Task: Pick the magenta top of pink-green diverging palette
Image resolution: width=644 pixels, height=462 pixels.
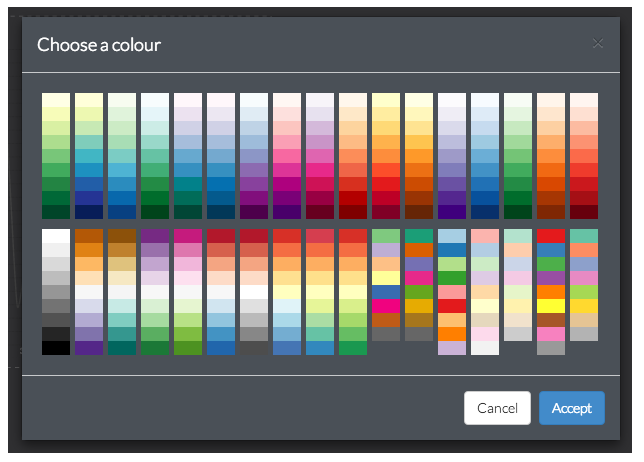Action: [188, 236]
